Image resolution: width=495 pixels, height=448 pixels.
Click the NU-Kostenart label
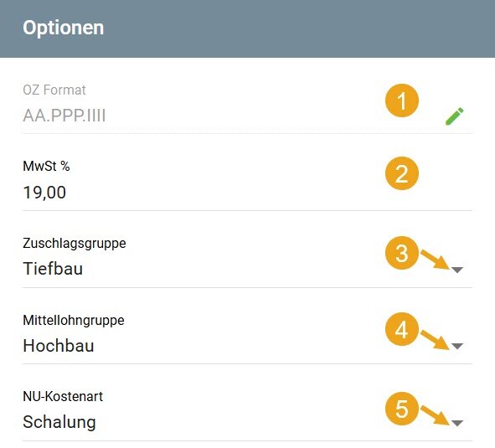(63, 397)
